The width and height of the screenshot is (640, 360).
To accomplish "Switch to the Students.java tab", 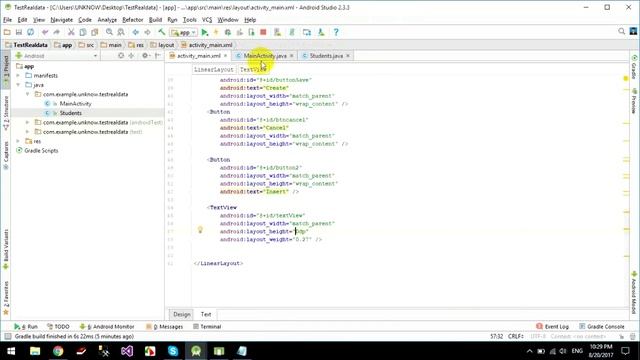I will 326,56.
